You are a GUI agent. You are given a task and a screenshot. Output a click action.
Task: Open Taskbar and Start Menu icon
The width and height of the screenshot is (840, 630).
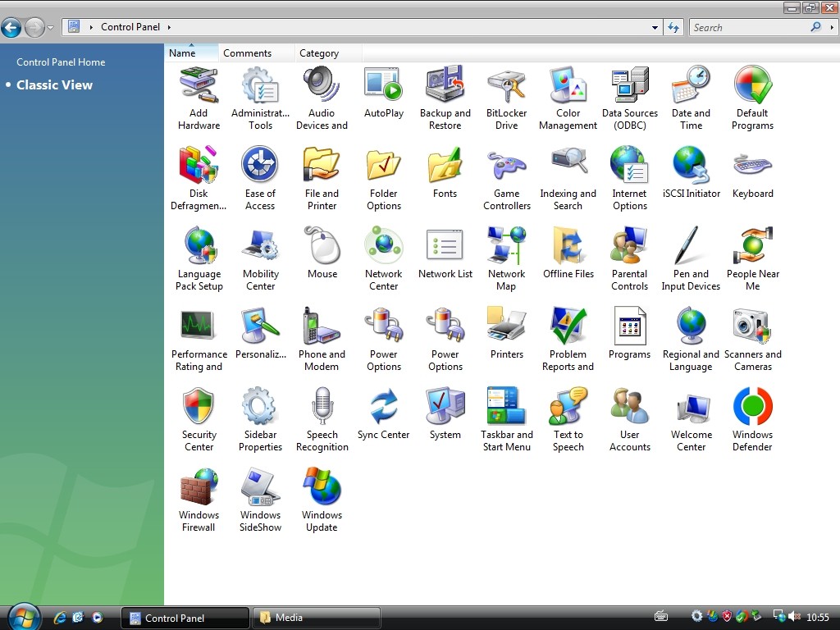pyautogui.click(x=507, y=406)
